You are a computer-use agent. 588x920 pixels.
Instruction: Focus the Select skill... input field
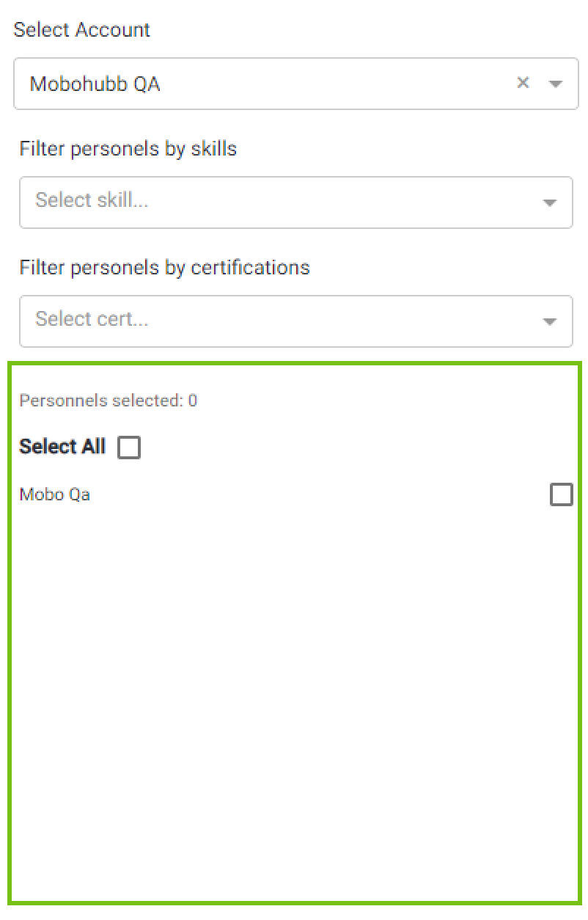92,200
